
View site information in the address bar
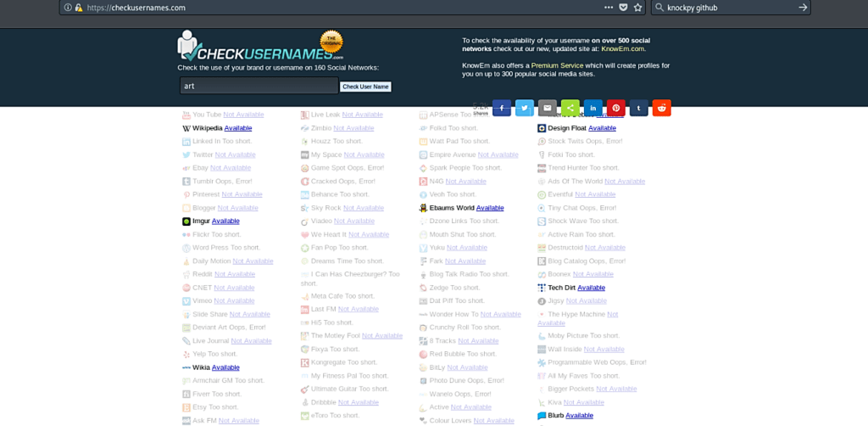point(68,8)
